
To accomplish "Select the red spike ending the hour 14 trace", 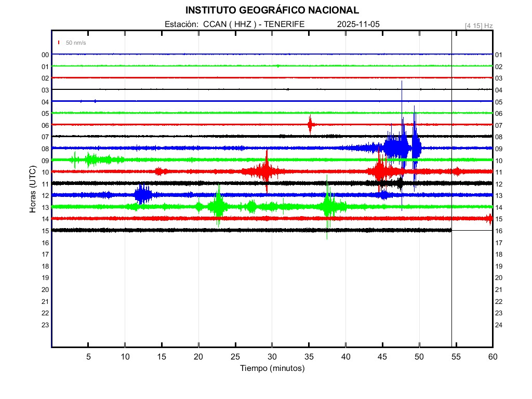I will pos(489,218).
